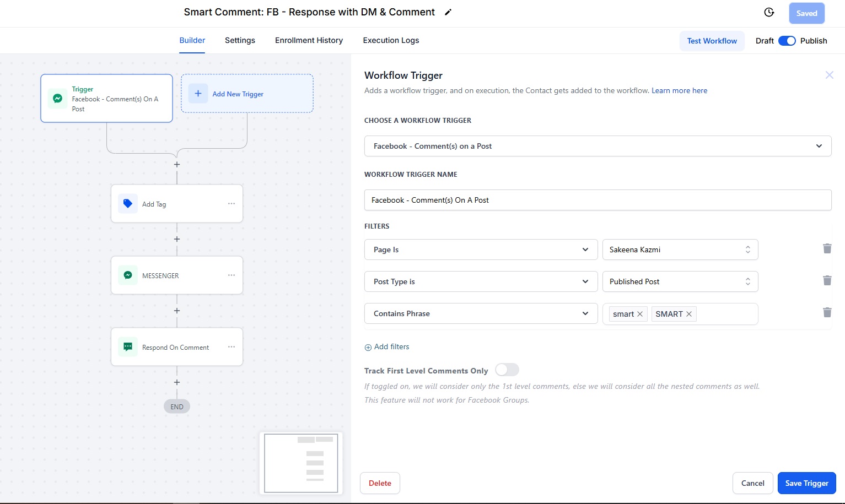Open the version history clock icon

point(769,13)
